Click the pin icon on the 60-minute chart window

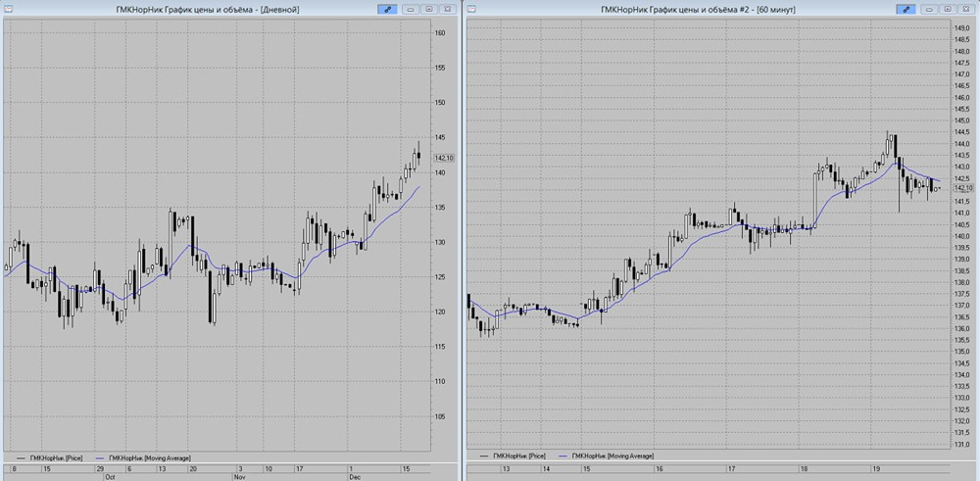pos(906,10)
